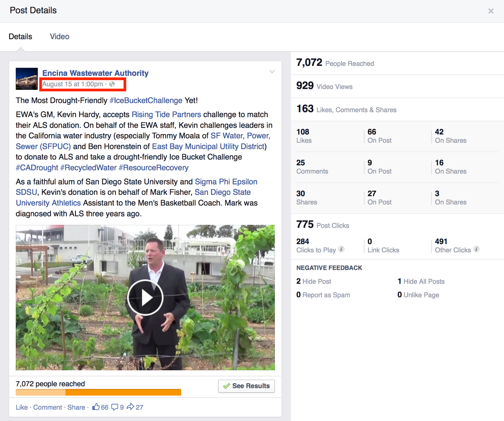
Task: Switch to the Video tab
Action: point(60,37)
